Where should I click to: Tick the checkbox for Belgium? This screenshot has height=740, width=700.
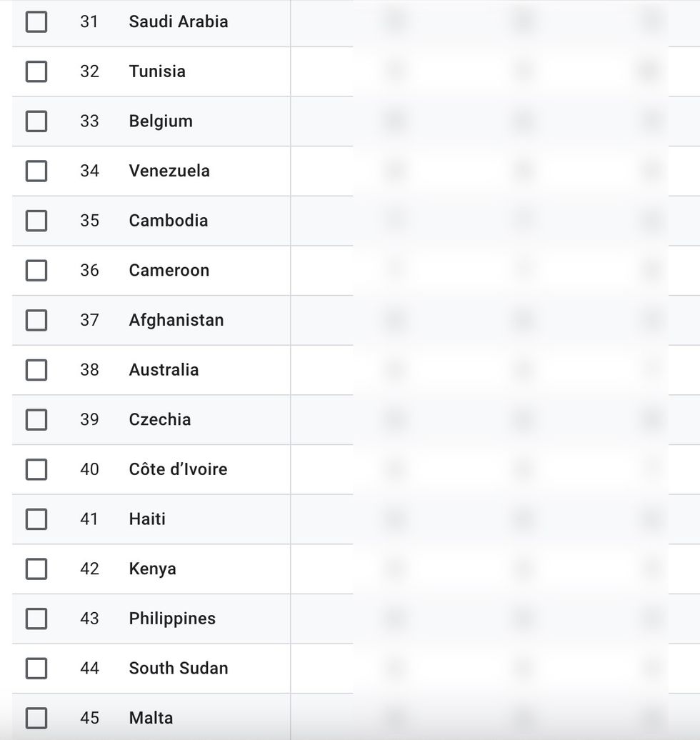pos(36,121)
